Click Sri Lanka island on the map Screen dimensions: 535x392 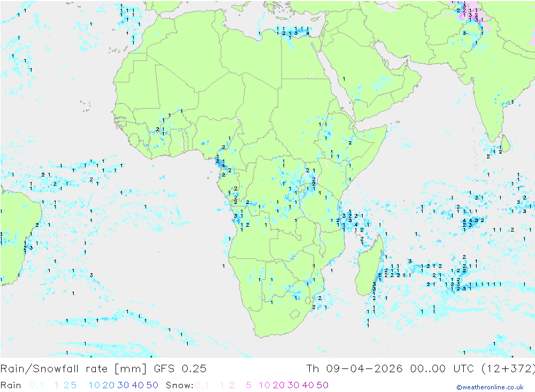point(506,143)
